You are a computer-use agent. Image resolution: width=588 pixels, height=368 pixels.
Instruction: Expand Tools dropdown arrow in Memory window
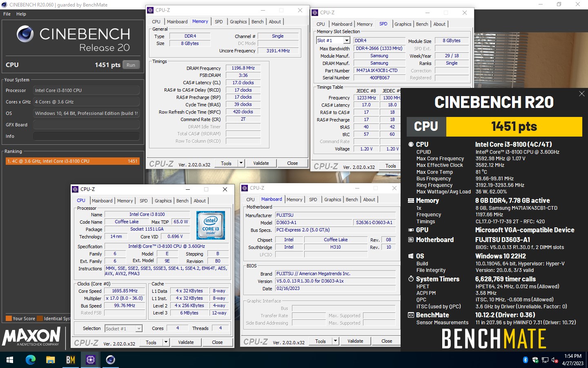241,163
